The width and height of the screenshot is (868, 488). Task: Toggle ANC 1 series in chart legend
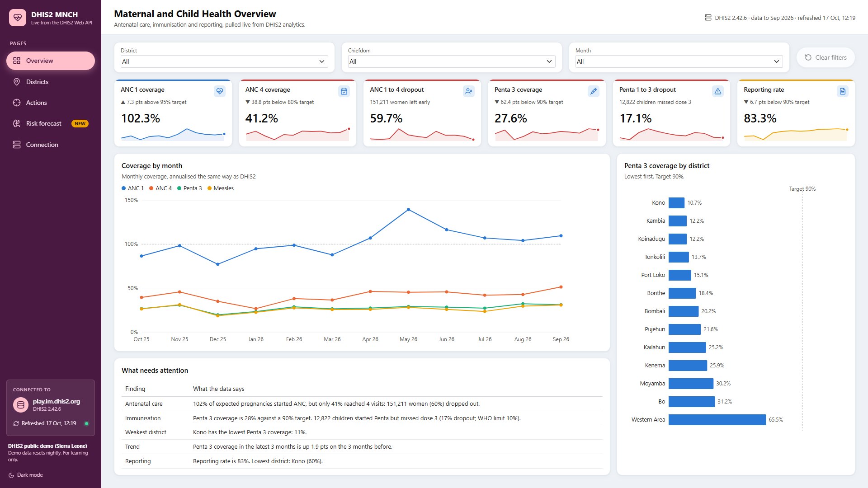(x=132, y=188)
